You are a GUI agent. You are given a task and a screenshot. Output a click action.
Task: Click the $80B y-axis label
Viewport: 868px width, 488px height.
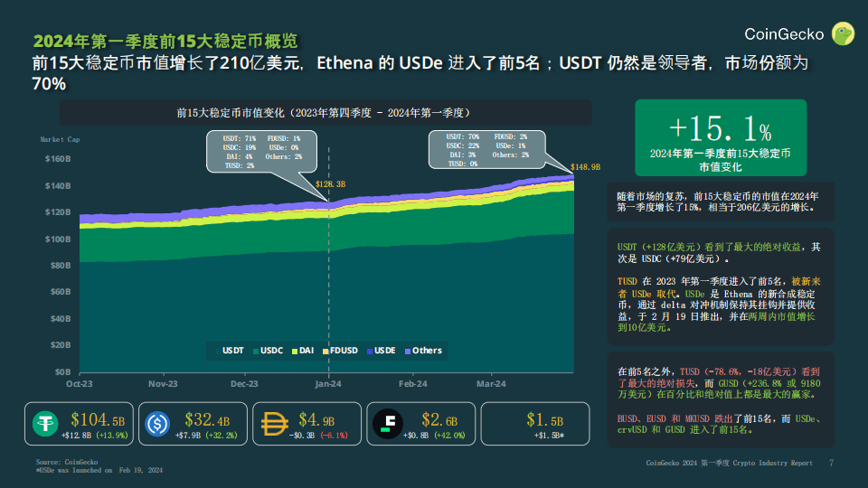(x=61, y=266)
